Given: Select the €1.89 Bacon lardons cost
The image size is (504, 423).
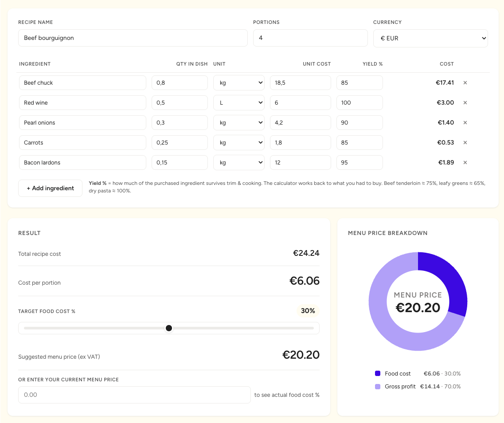Looking at the screenshot, I should (446, 162).
